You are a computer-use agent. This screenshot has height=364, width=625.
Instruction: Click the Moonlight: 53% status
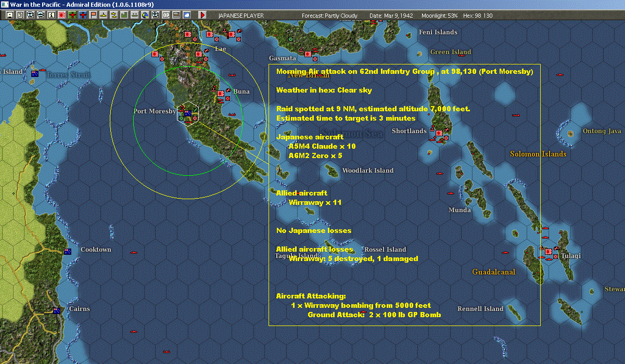[x=440, y=16]
